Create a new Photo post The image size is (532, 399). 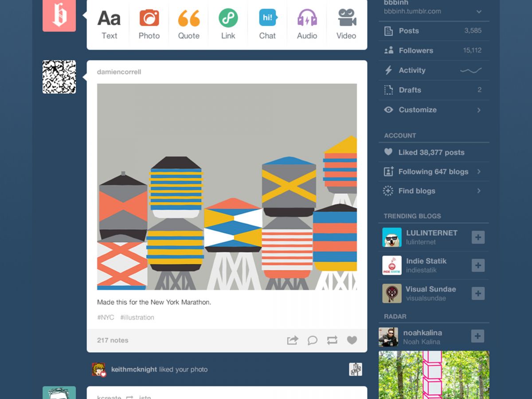point(149,25)
